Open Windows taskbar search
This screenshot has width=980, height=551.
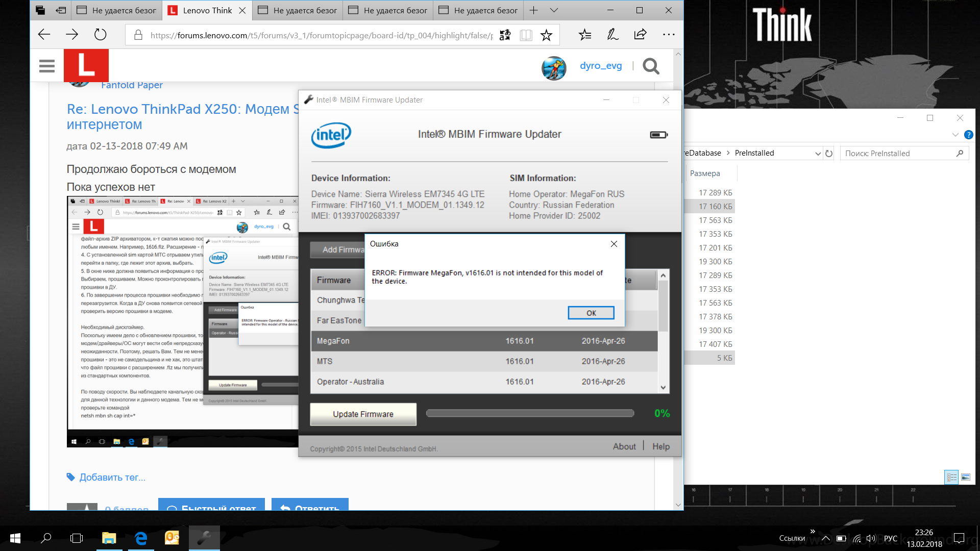pos(46,538)
